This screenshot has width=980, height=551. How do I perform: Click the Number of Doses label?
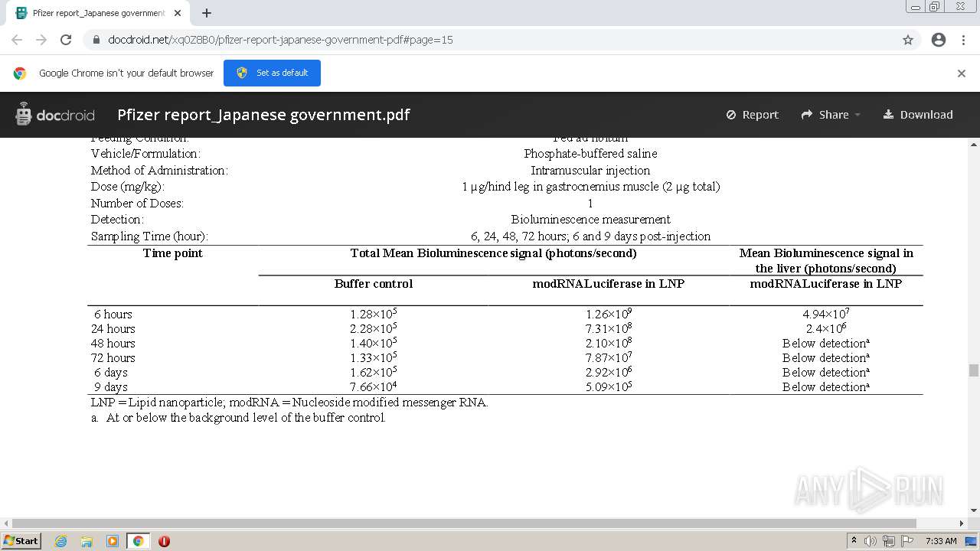[x=137, y=204]
